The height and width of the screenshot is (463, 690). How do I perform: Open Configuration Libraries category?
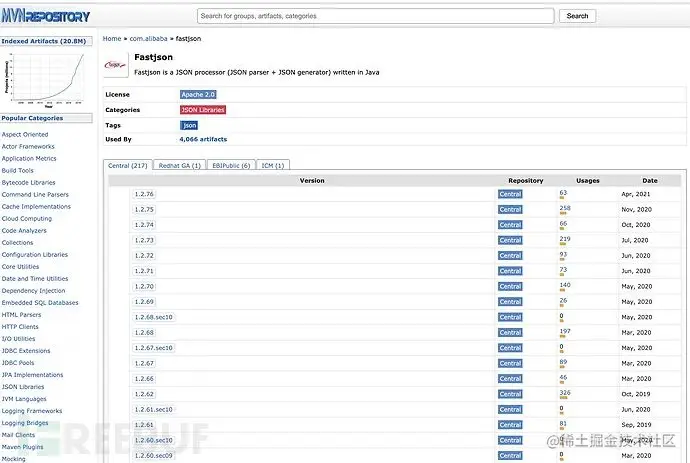(x=35, y=255)
